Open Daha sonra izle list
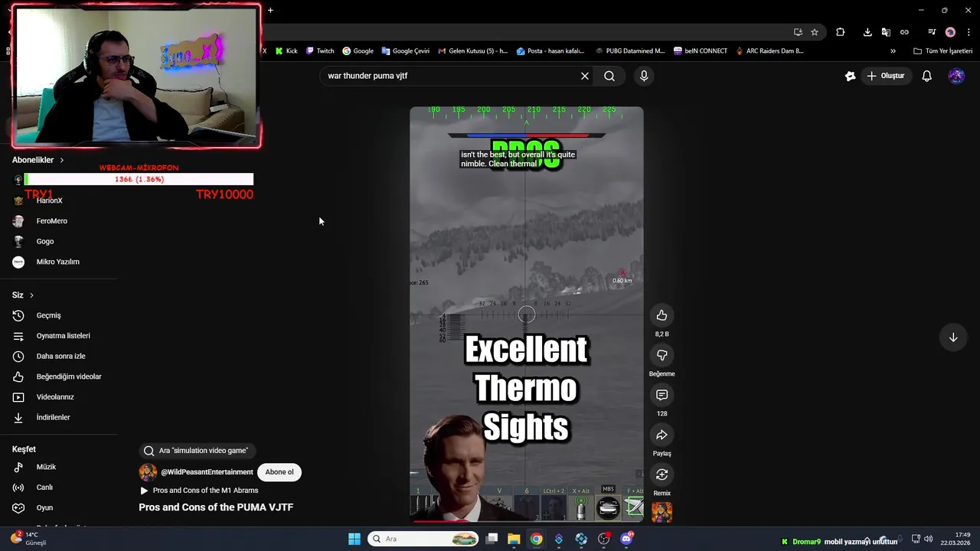Image resolution: width=980 pixels, height=551 pixels. [x=60, y=356]
